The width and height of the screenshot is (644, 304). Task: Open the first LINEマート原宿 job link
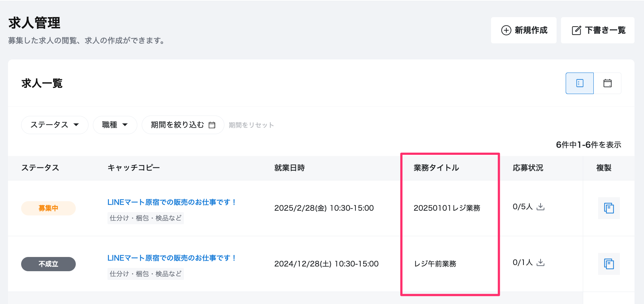tap(172, 202)
